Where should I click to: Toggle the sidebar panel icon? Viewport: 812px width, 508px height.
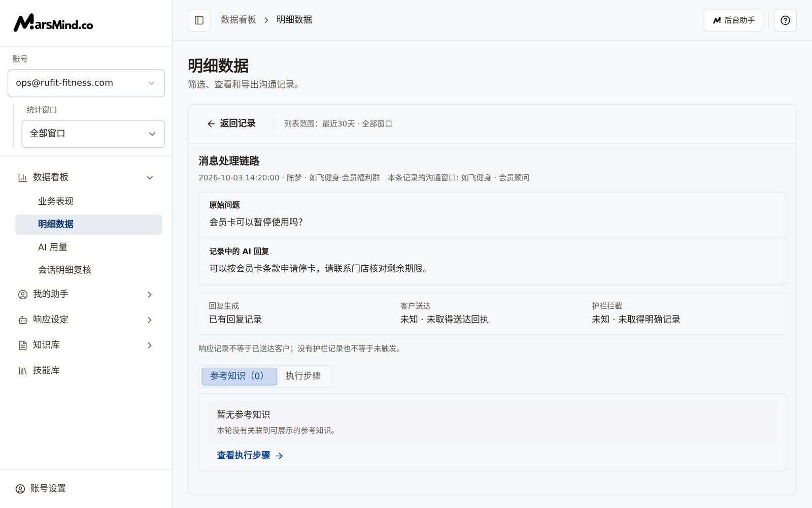point(199,20)
